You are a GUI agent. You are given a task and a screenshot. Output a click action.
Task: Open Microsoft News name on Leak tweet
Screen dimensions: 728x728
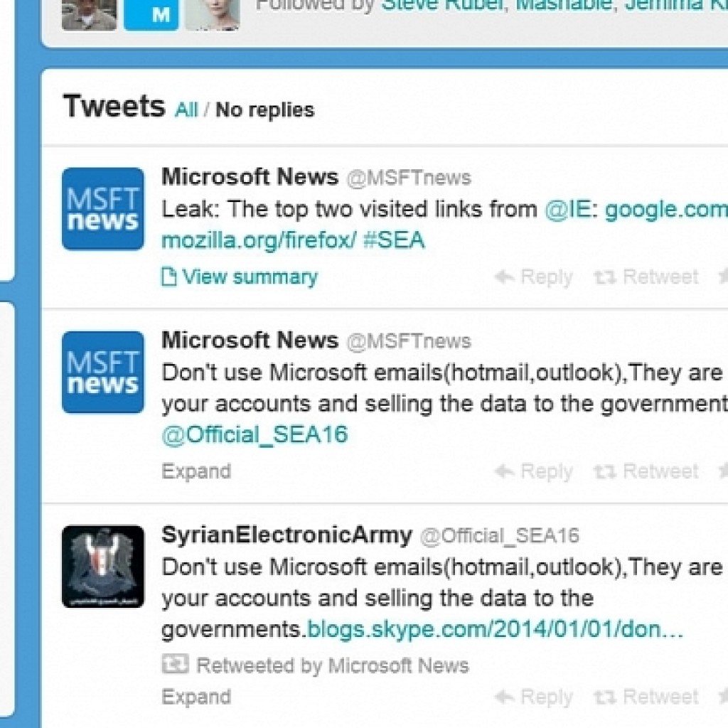click(250, 177)
